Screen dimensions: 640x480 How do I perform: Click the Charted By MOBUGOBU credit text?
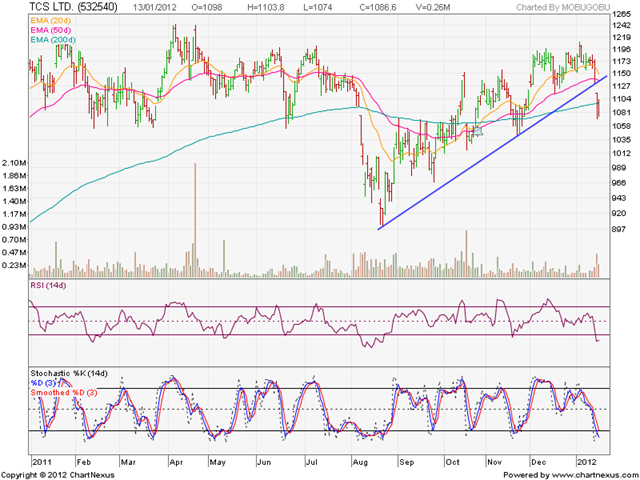pyautogui.click(x=563, y=7)
